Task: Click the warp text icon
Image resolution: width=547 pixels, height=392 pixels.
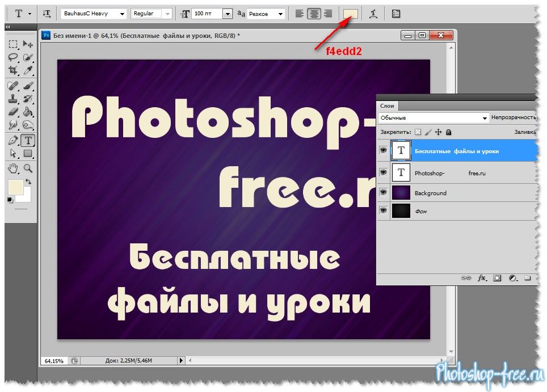Action: tap(373, 14)
